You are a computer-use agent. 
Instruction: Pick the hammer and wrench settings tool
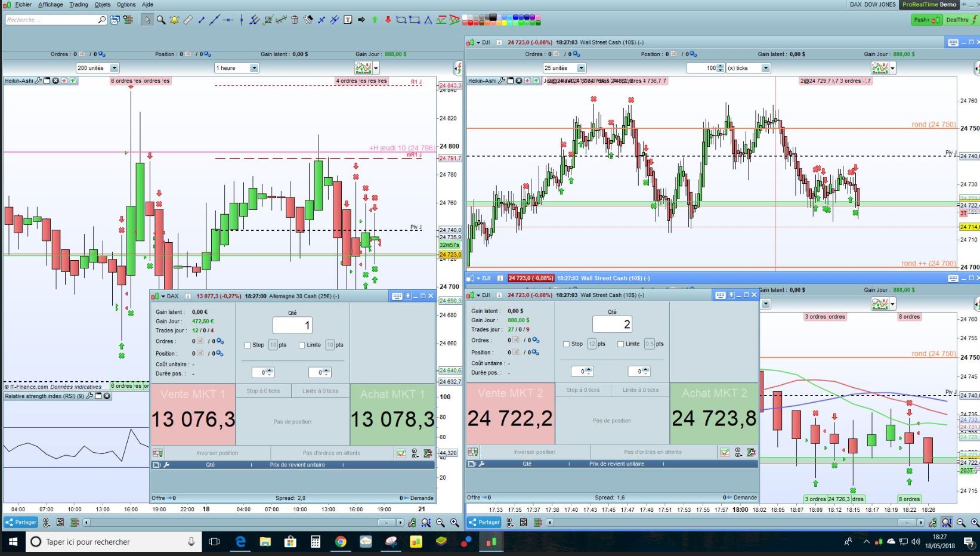(308, 20)
